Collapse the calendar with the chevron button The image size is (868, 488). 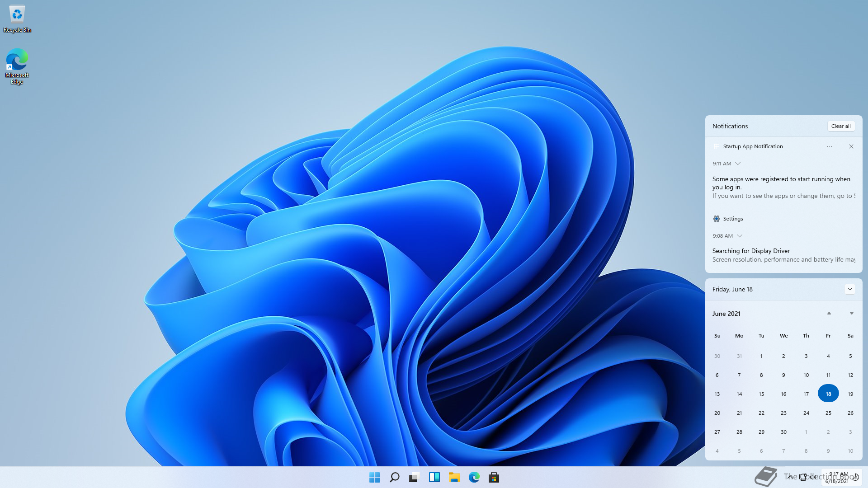pyautogui.click(x=850, y=289)
